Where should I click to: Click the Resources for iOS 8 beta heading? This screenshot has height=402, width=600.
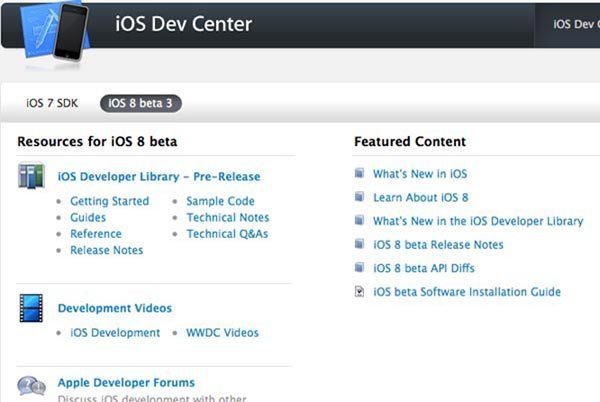tap(97, 141)
